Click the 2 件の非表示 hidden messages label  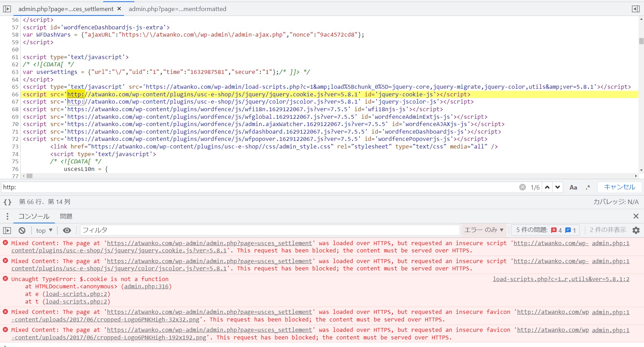608,230
